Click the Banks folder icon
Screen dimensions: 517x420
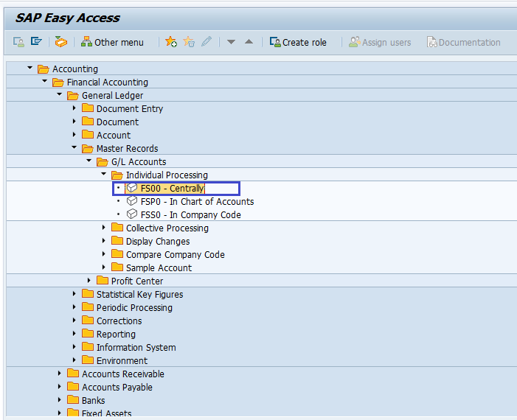tap(73, 400)
